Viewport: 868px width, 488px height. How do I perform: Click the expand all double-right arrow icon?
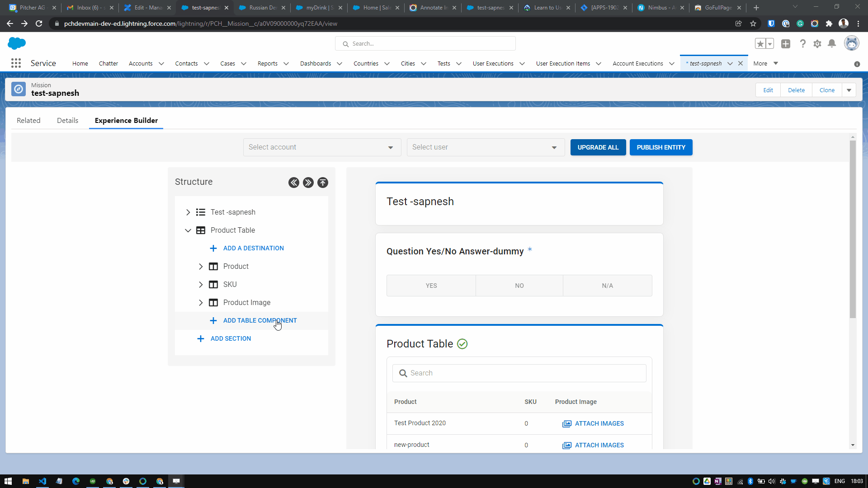pyautogui.click(x=308, y=183)
